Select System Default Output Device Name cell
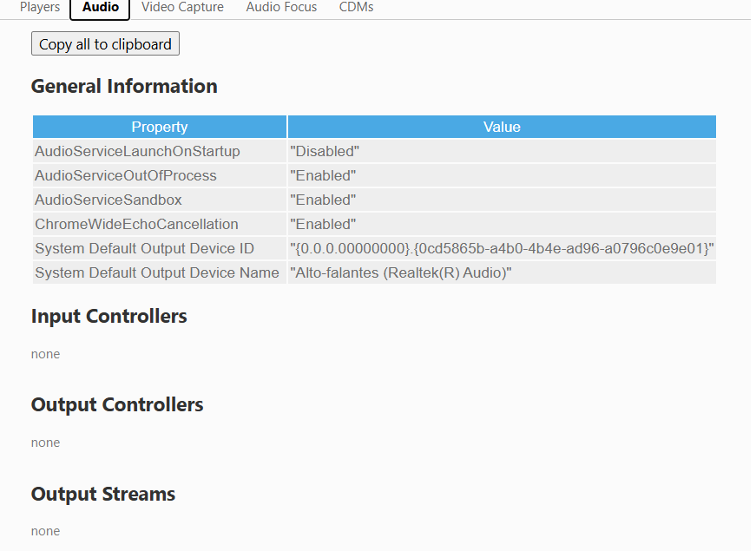This screenshot has width=756, height=551. point(160,272)
